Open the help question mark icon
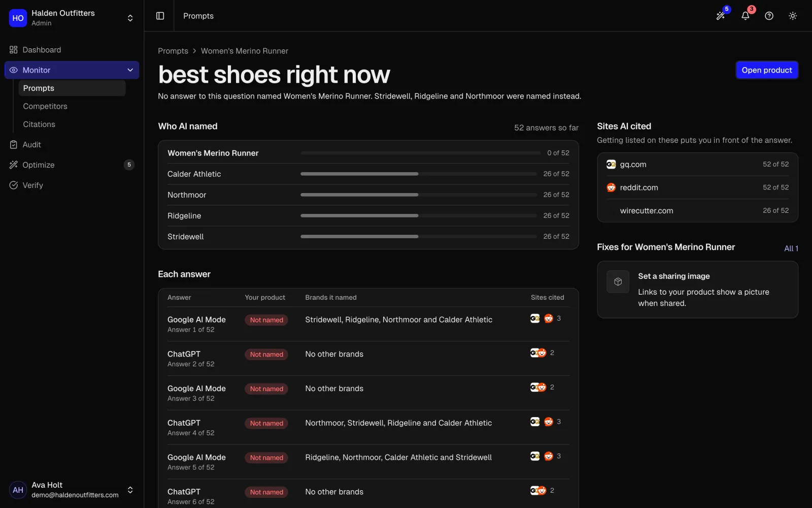 click(x=769, y=16)
